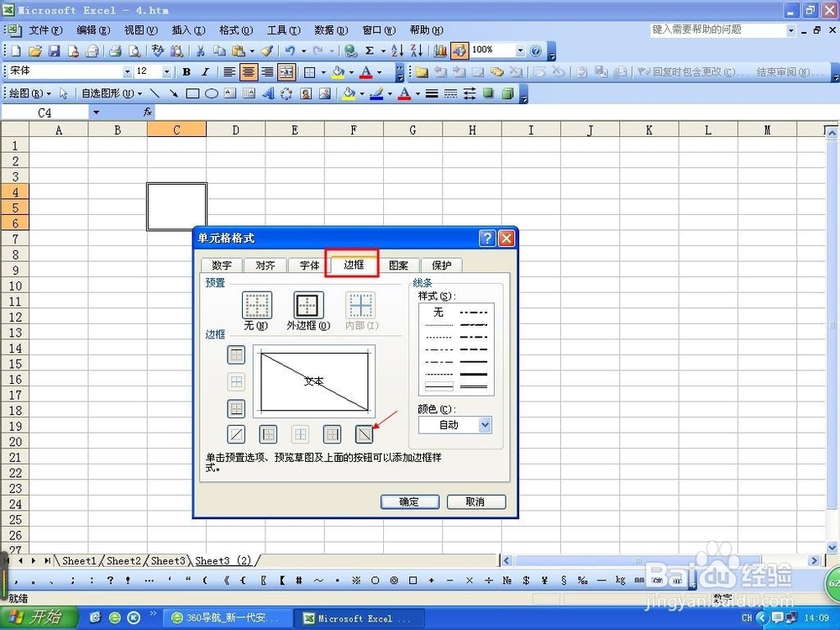Click the fx Insert Function button
This screenshot has width=840, height=630.
coord(147,112)
